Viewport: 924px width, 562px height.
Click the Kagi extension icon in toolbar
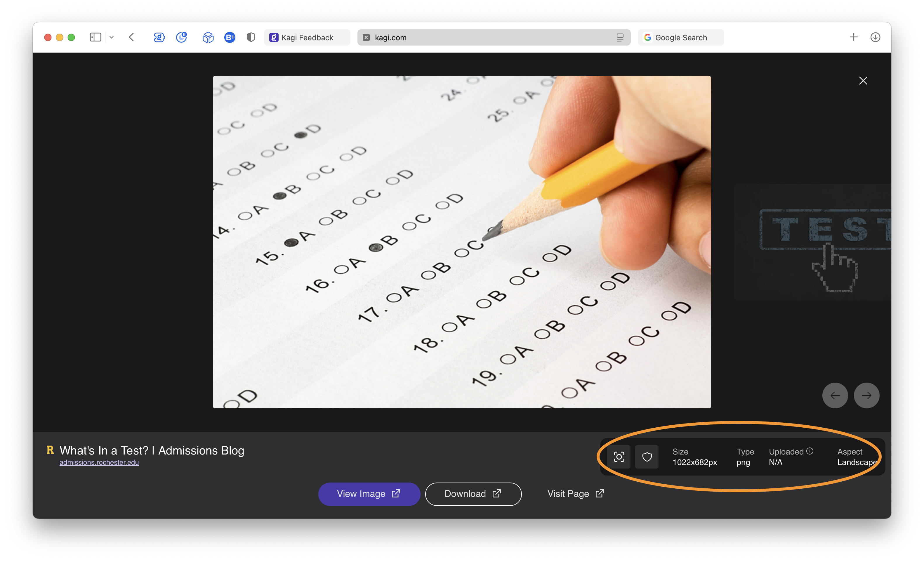[x=159, y=37]
